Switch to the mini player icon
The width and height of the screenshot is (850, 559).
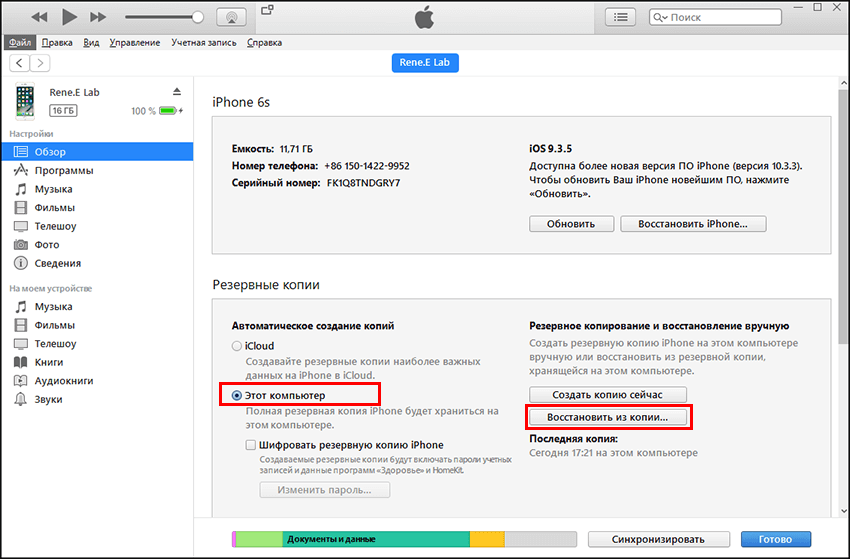click(x=267, y=10)
